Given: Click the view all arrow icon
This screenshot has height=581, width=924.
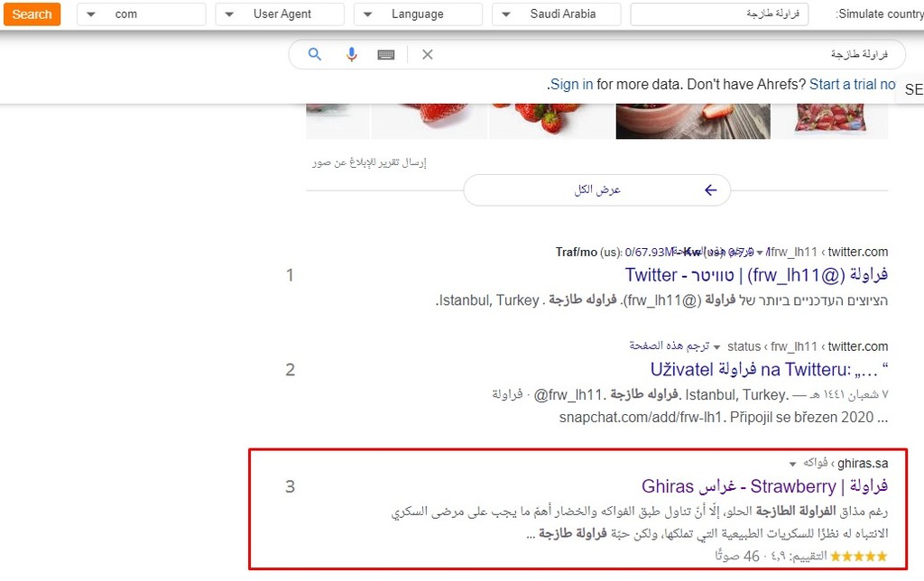Looking at the screenshot, I should (x=711, y=189).
